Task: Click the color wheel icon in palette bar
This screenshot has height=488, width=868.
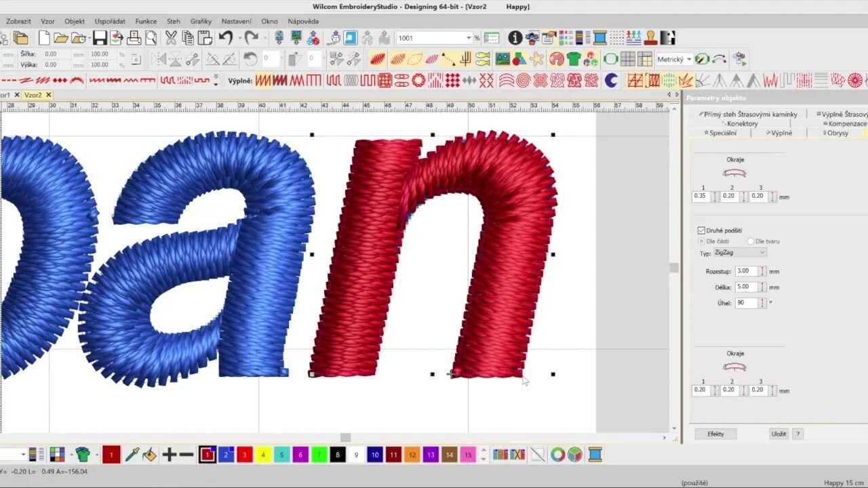Action: point(557,455)
